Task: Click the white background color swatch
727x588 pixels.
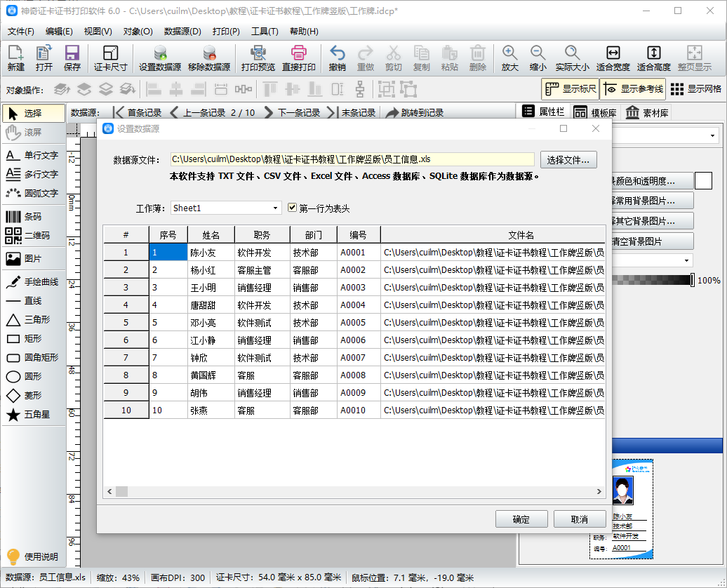Action: coord(703,180)
